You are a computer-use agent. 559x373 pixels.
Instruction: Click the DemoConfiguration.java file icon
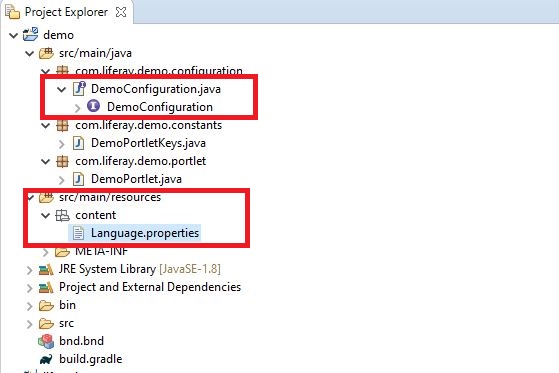79,89
